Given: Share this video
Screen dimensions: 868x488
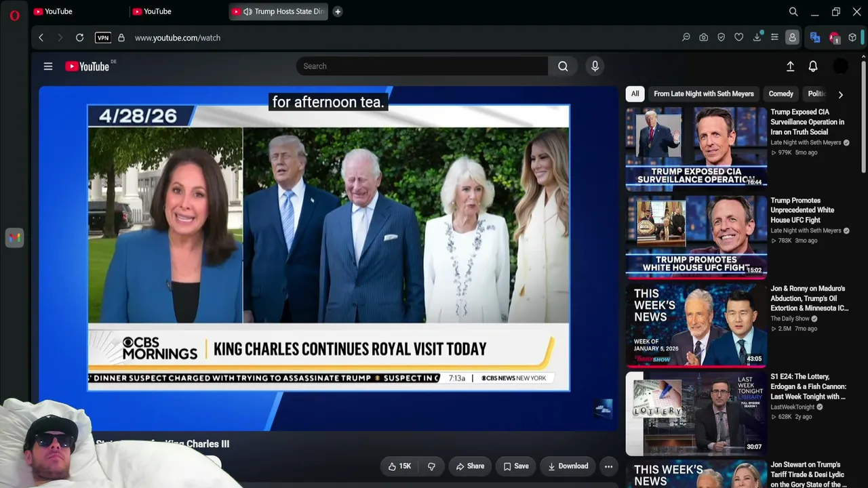Looking at the screenshot, I should click(x=470, y=466).
